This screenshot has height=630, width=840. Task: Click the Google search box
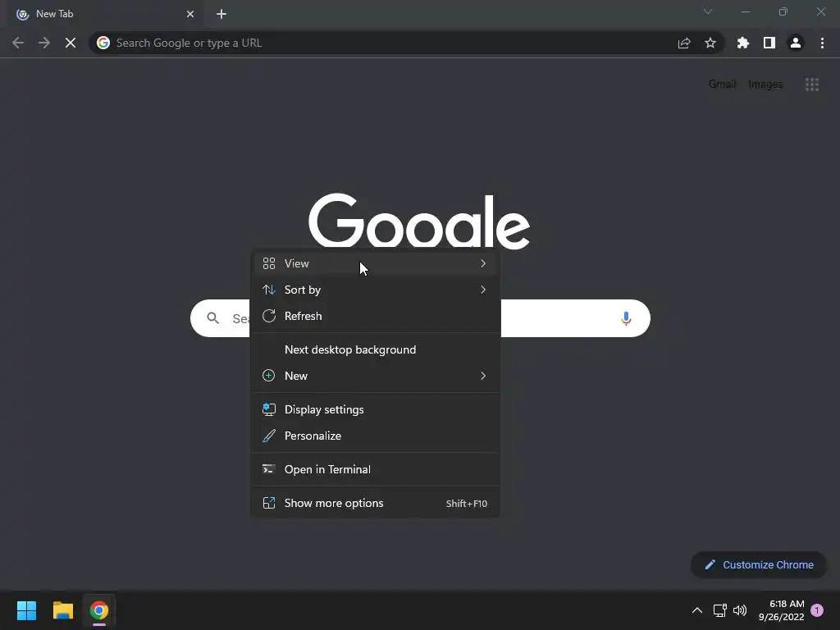(420, 318)
